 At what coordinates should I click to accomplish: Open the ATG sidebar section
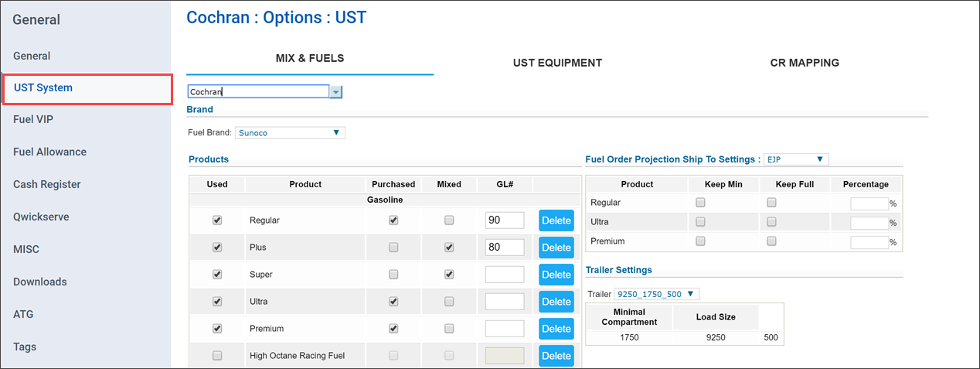pyautogui.click(x=23, y=314)
